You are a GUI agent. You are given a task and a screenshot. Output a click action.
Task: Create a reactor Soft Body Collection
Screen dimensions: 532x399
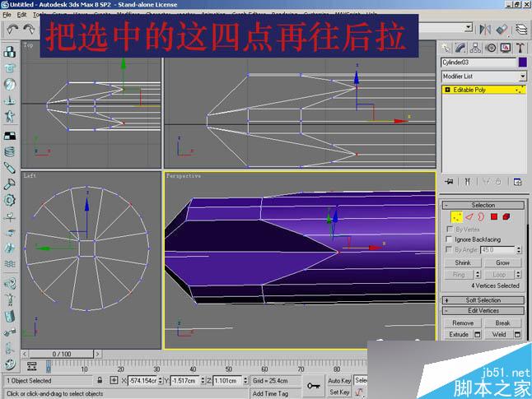pos(10,84)
